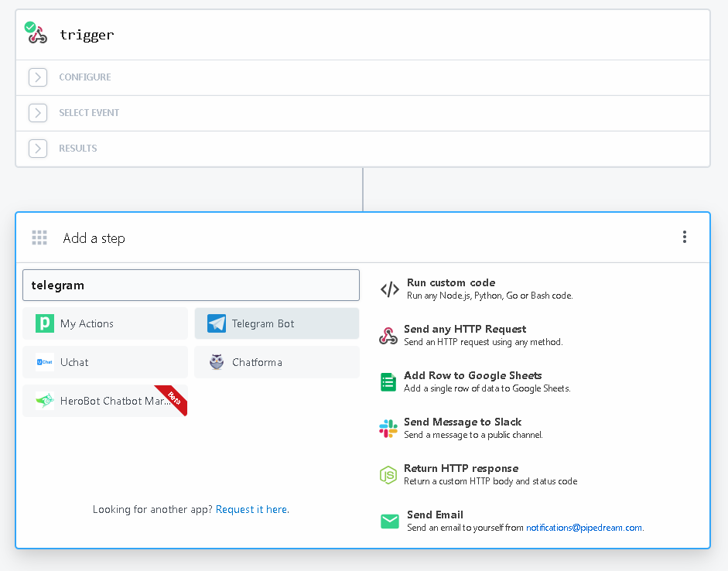Click the red Beta ribbon on HeroBot
Screen dimensions: 728x571
(173, 399)
